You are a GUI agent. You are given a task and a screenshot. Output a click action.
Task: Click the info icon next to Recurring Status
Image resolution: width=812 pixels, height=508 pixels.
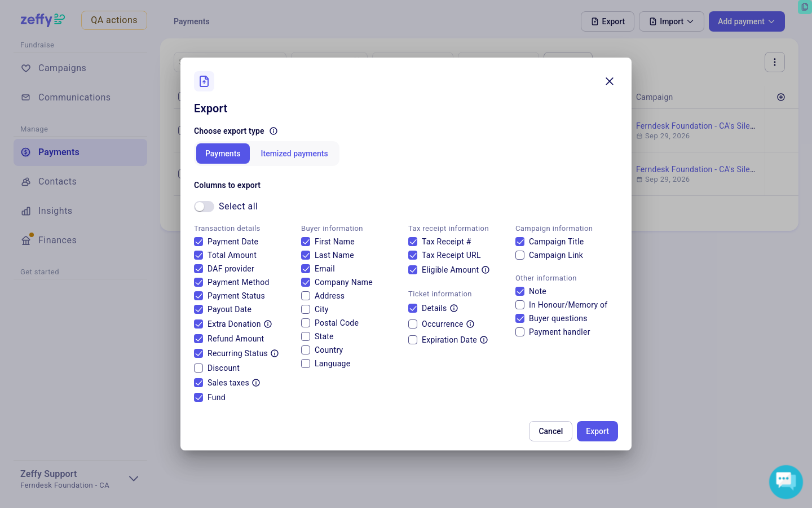click(x=275, y=353)
